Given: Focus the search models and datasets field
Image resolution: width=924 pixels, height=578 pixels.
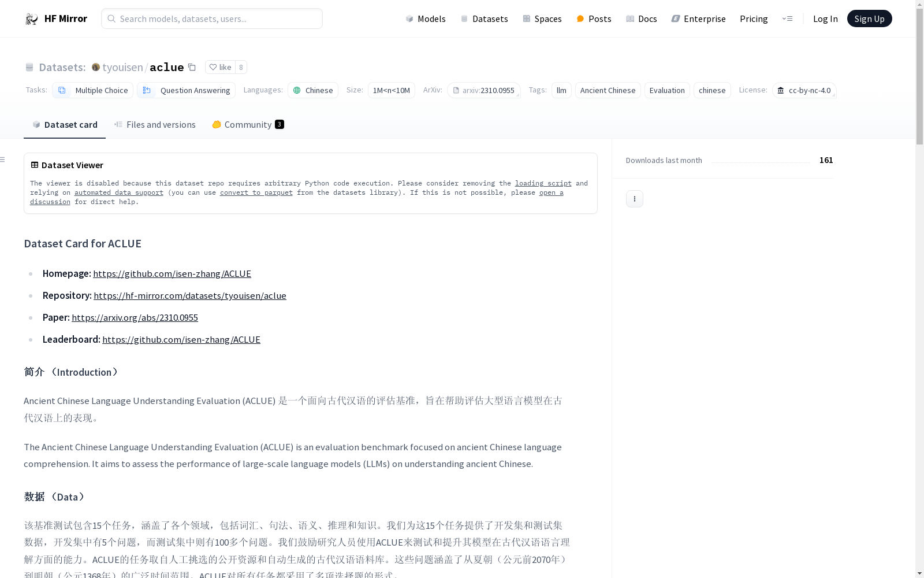Looking at the screenshot, I should tap(212, 18).
